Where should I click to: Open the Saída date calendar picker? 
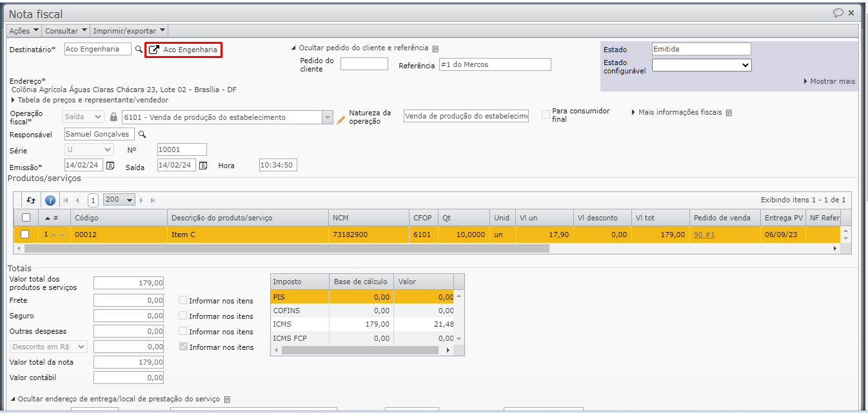pyautogui.click(x=203, y=166)
